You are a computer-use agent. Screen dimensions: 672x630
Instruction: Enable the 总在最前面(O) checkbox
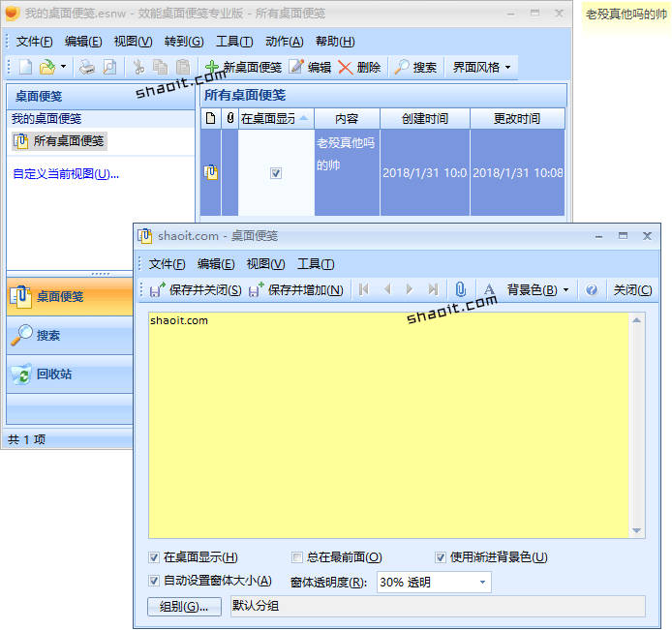coord(296,557)
